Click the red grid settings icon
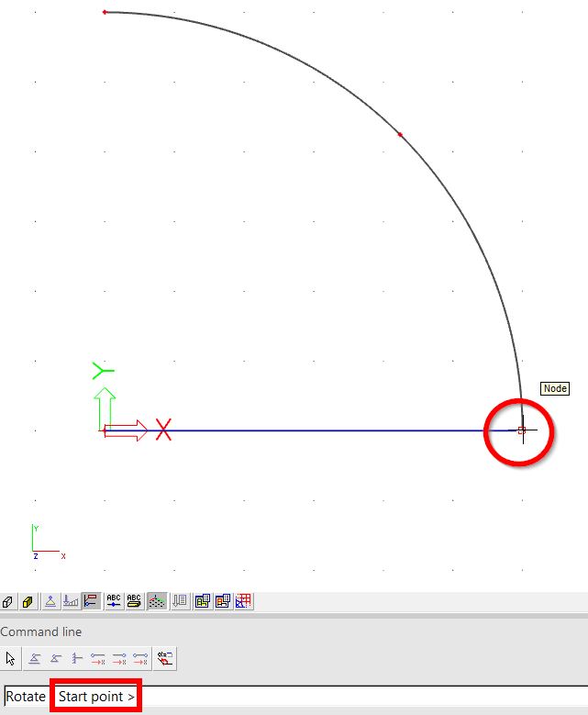The image size is (588, 715). click(x=243, y=602)
